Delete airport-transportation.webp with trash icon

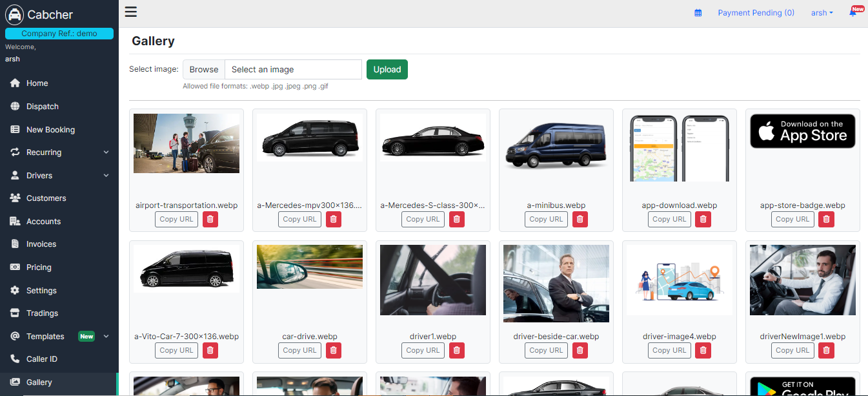pos(210,220)
